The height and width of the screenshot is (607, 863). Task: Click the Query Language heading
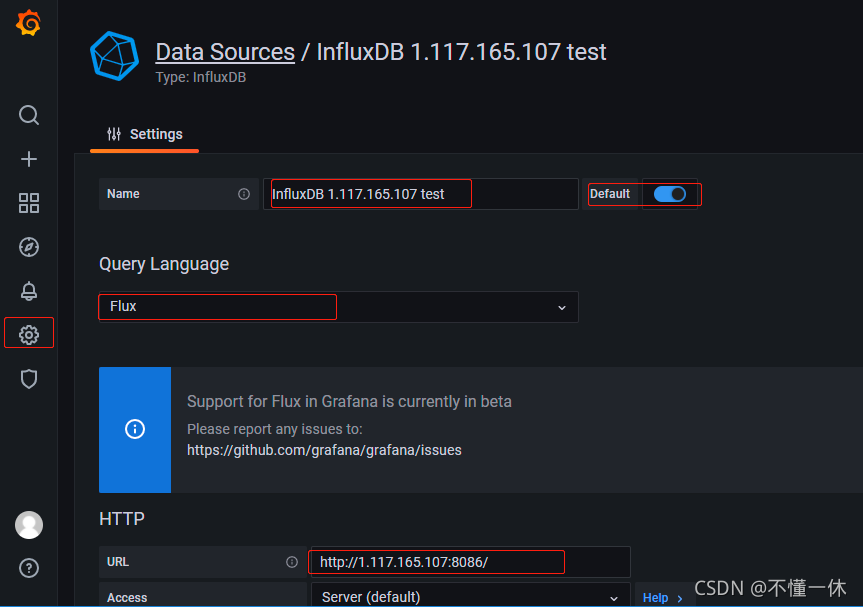164,264
